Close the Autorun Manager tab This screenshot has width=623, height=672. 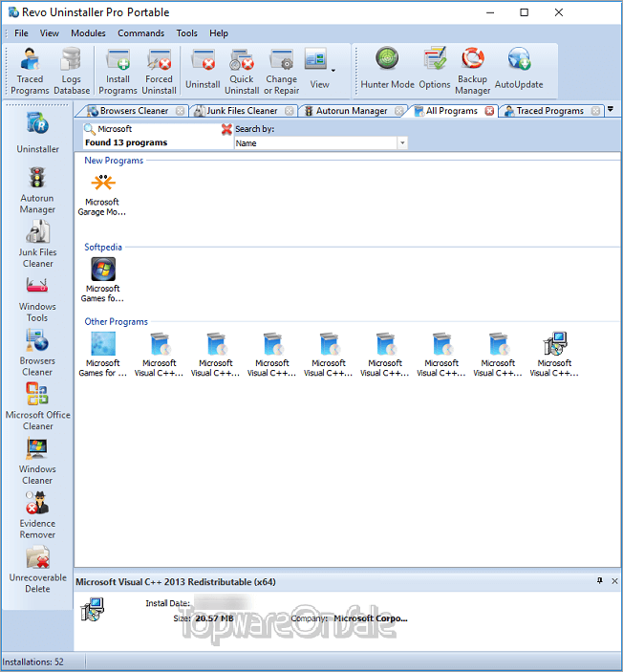point(398,111)
